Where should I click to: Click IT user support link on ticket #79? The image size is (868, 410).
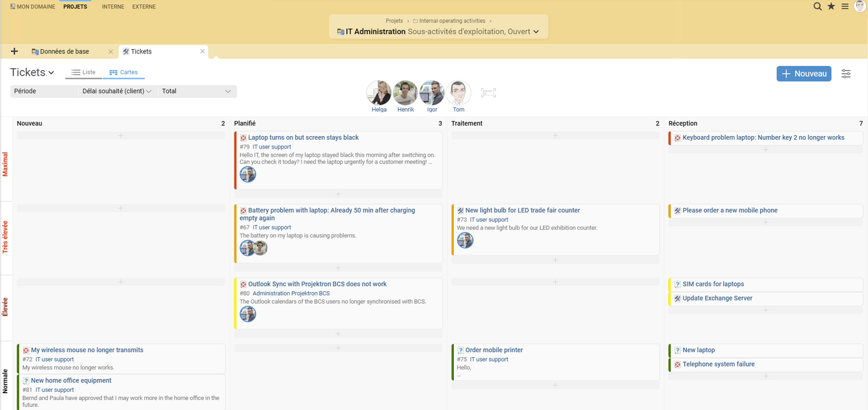272,147
